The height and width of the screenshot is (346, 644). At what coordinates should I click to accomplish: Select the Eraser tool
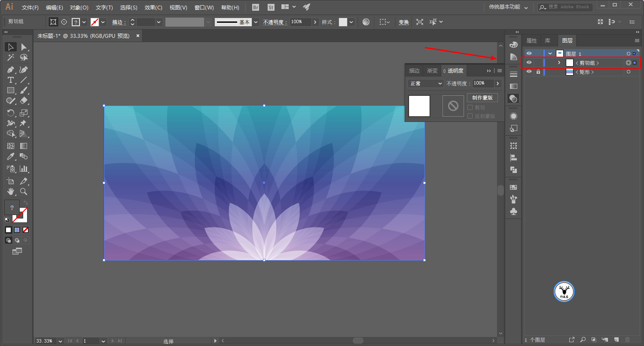24,100
